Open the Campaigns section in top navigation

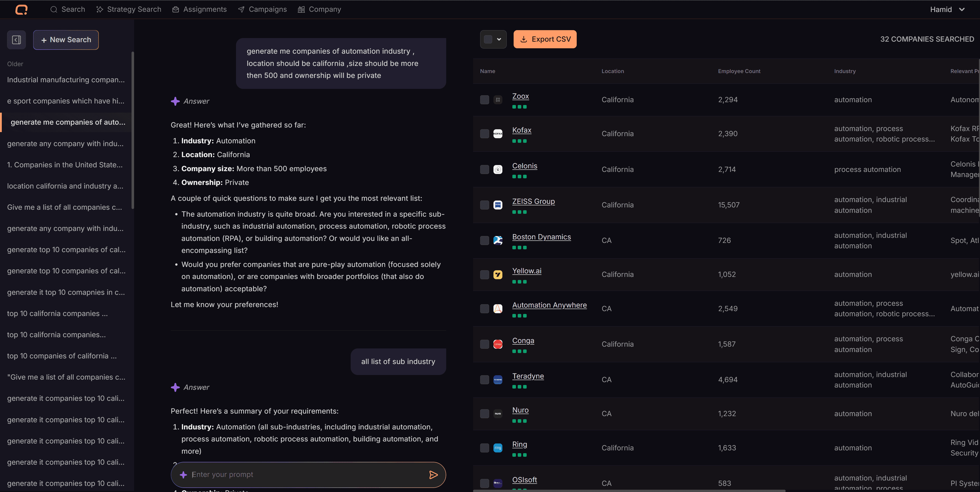click(262, 9)
